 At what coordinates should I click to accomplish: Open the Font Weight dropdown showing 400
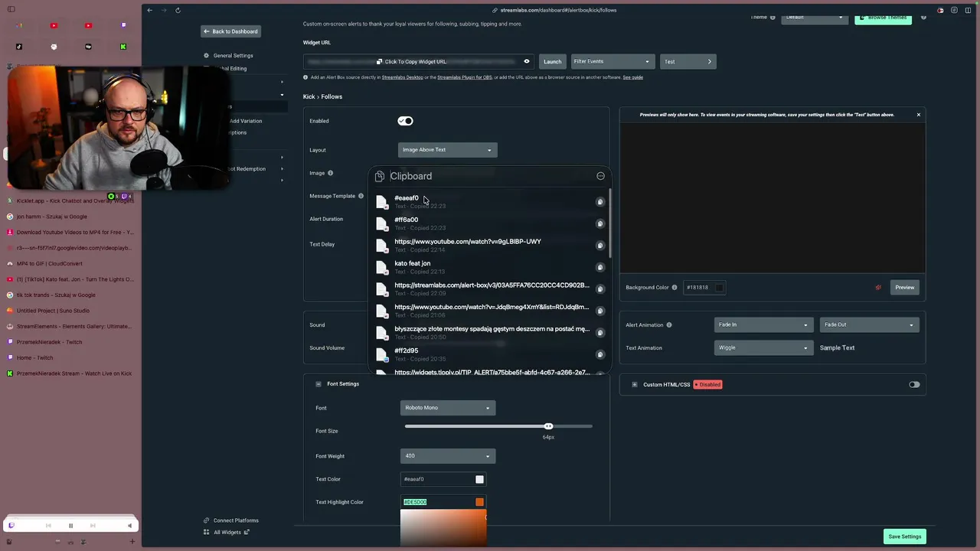447,456
